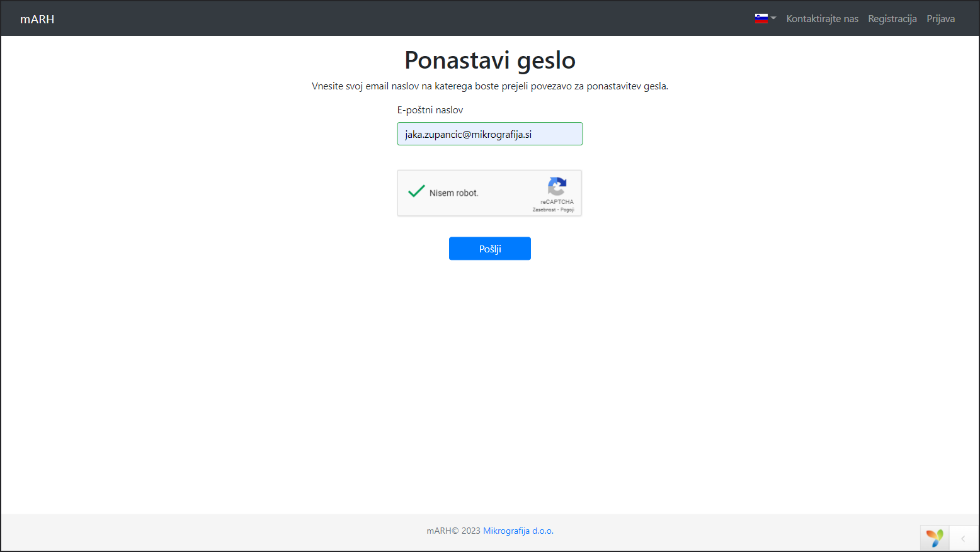Click the Slovenian flag language icon
Image resolution: width=980 pixels, height=552 pixels.
pyautogui.click(x=761, y=18)
